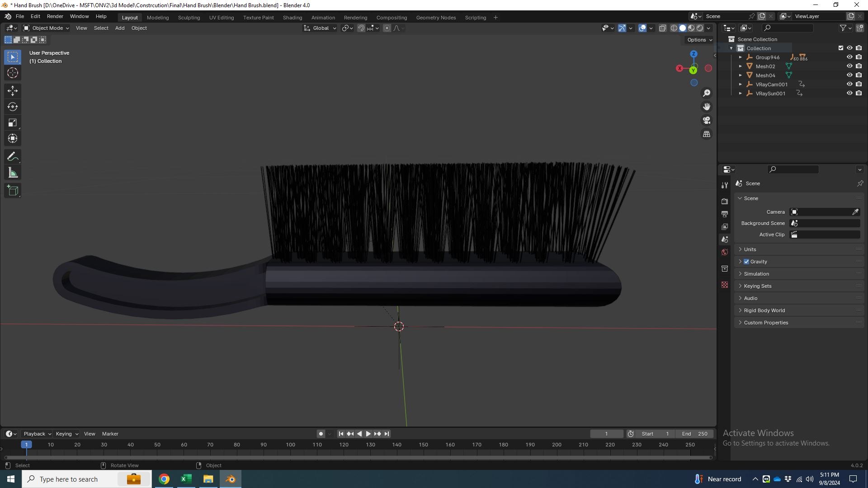Switch to Shading workspace tab
Screen dimensions: 868x488
click(x=292, y=18)
